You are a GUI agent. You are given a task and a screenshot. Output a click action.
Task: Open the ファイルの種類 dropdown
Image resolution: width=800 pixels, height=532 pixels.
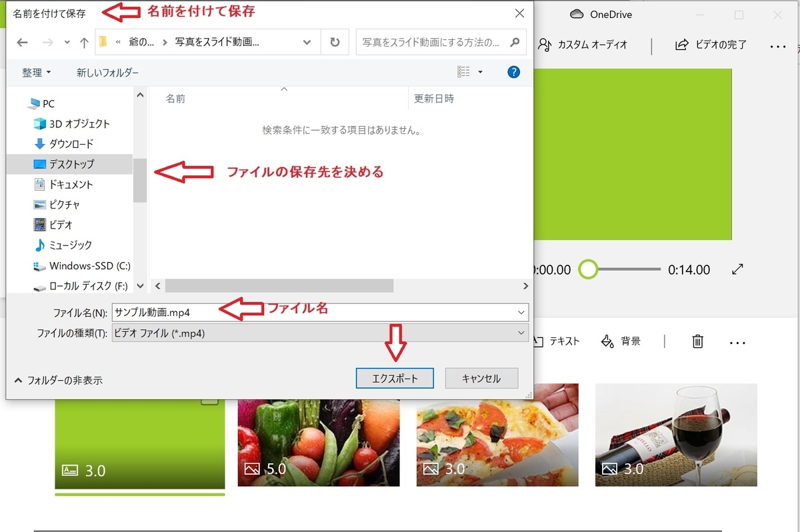coord(520,333)
